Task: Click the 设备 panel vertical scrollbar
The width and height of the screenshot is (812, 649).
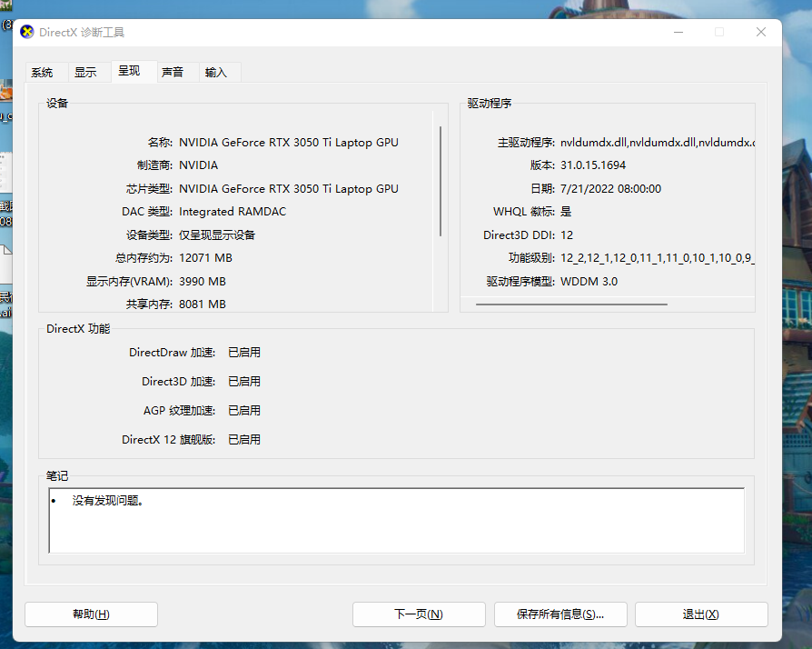Action: [441, 182]
